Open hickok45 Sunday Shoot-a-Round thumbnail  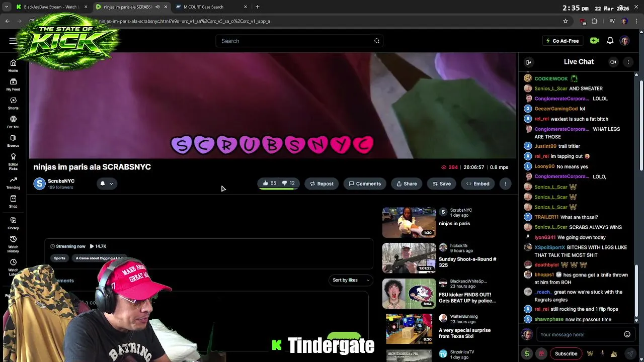pos(409,258)
